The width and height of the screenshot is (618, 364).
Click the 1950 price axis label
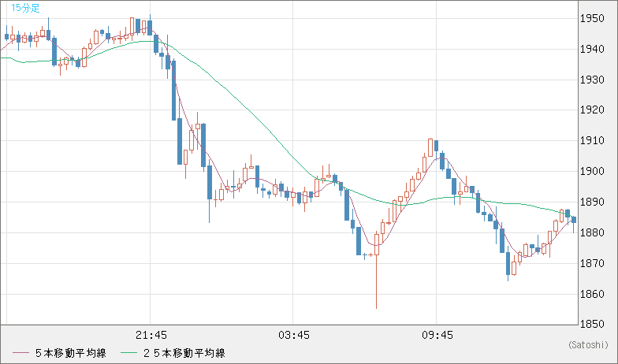[592, 19]
